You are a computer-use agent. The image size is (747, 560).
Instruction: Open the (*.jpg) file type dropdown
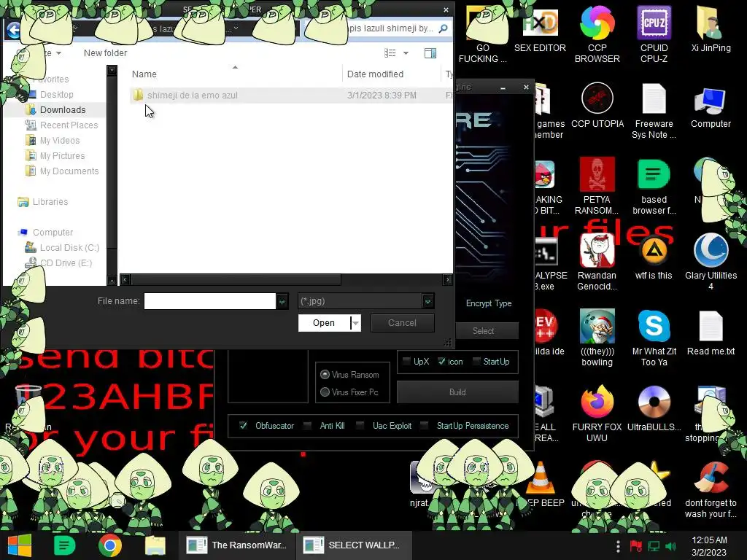(427, 301)
